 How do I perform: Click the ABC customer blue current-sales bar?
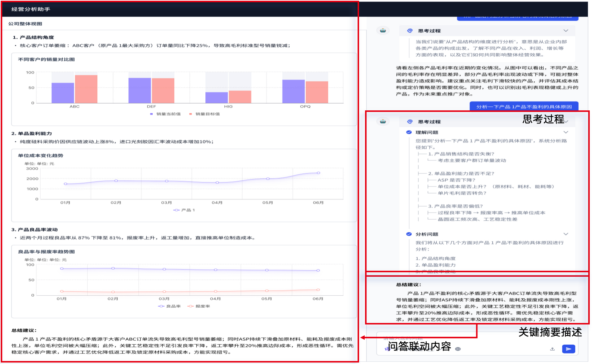click(63, 93)
